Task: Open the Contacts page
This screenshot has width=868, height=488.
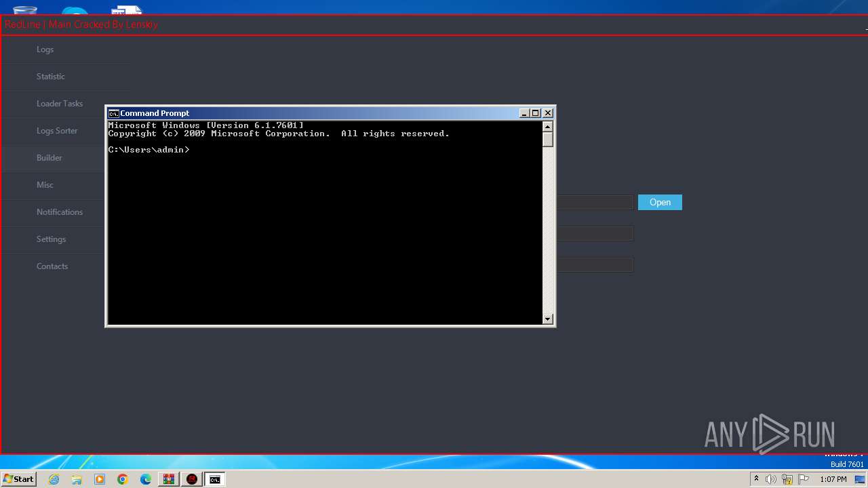Action: (x=53, y=266)
